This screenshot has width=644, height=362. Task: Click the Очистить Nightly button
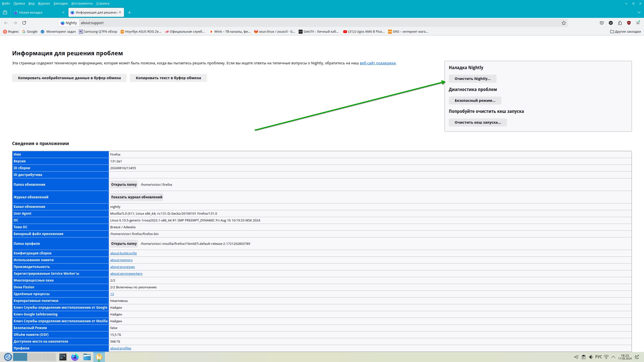coord(472,79)
